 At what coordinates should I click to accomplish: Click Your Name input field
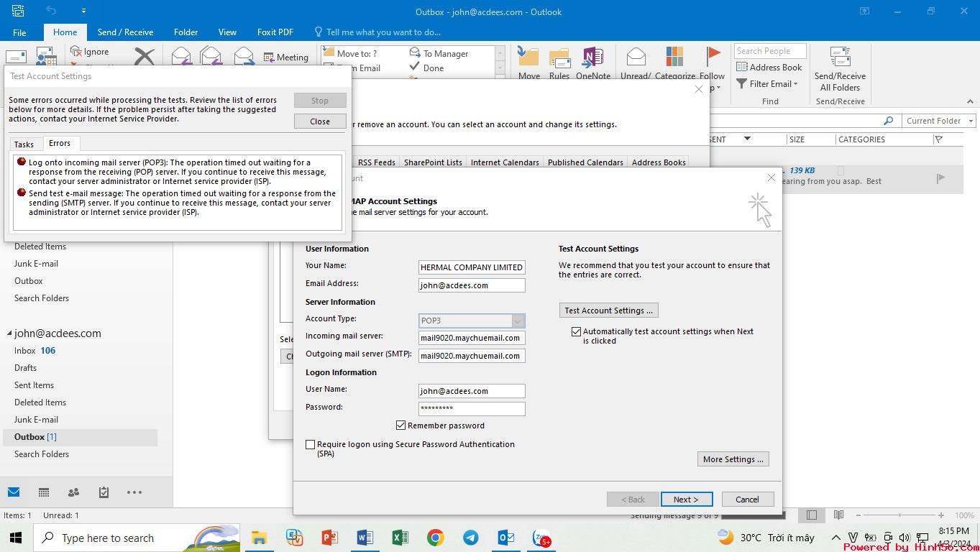point(472,267)
